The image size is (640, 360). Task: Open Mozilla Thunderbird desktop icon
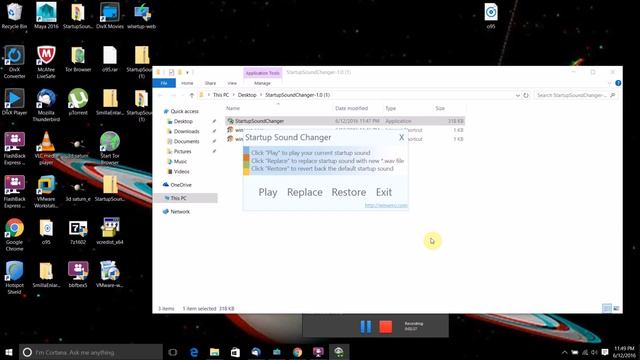[46, 106]
